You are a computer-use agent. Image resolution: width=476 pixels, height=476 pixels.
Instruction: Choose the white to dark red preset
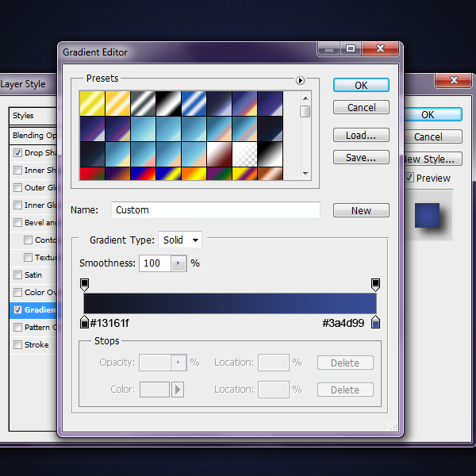pyautogui.click(x=219, y=154)
